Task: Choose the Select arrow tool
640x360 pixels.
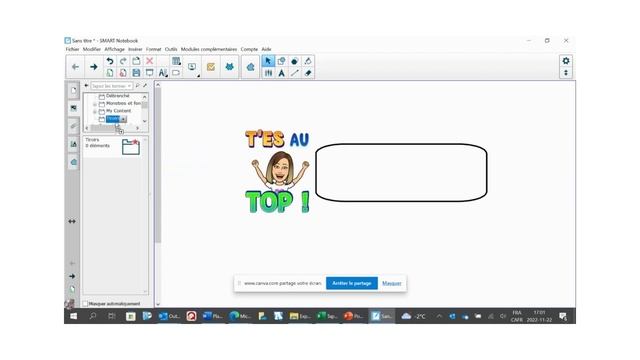Action: point(268,61)
